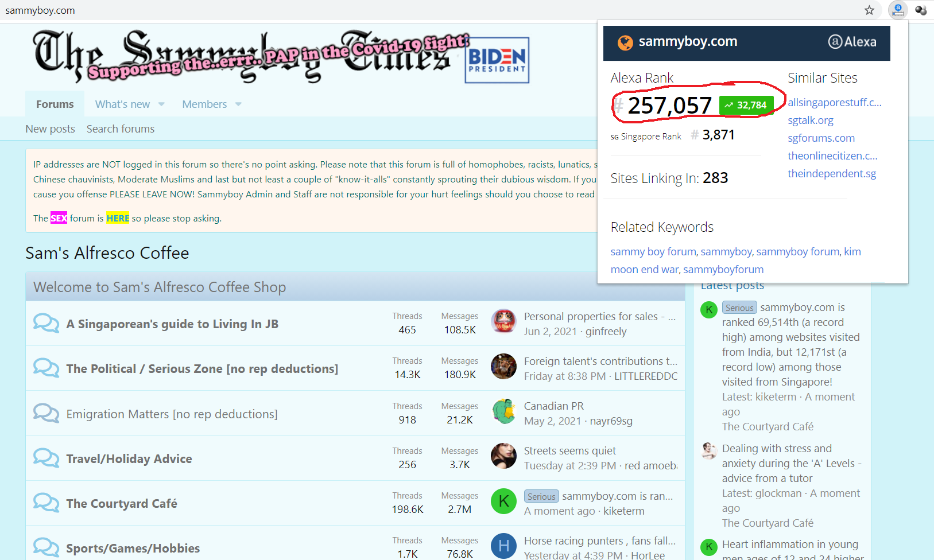This screenshot has width=934, height=560.
Task: Click the chat icon beside Sports/Games/Hobbies
Action: 46,547
